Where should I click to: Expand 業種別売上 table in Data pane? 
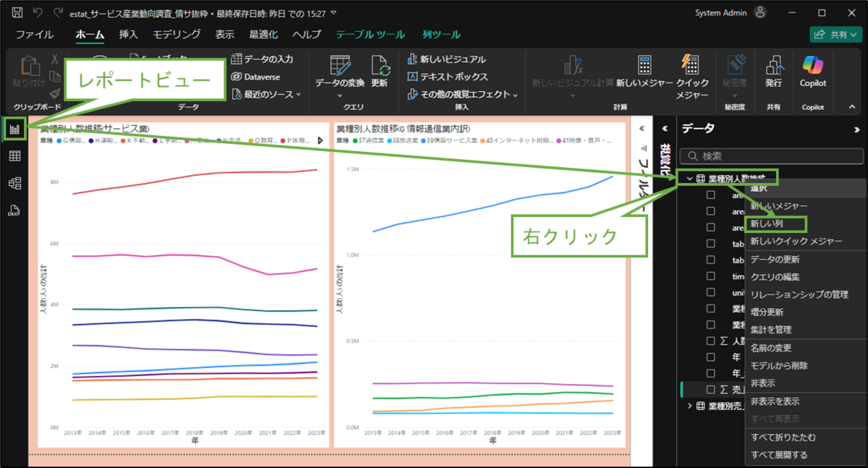pyautogui.click(x=690, y=406)
